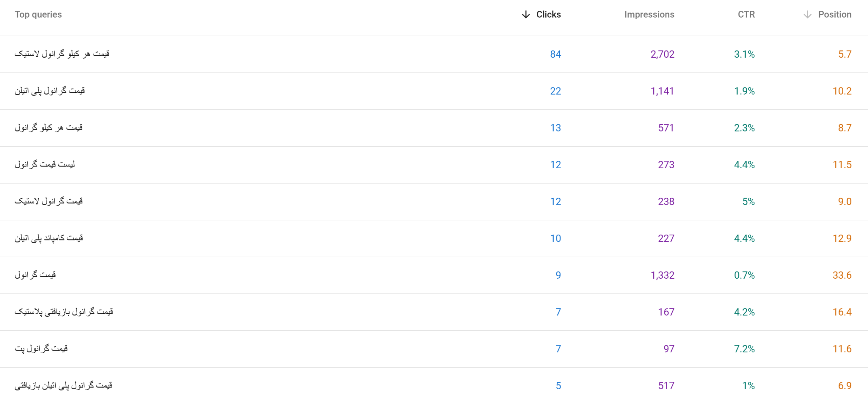868x397 pixels.
Task: Sort table by Impressions column header
Action: (x=649, y=15)
